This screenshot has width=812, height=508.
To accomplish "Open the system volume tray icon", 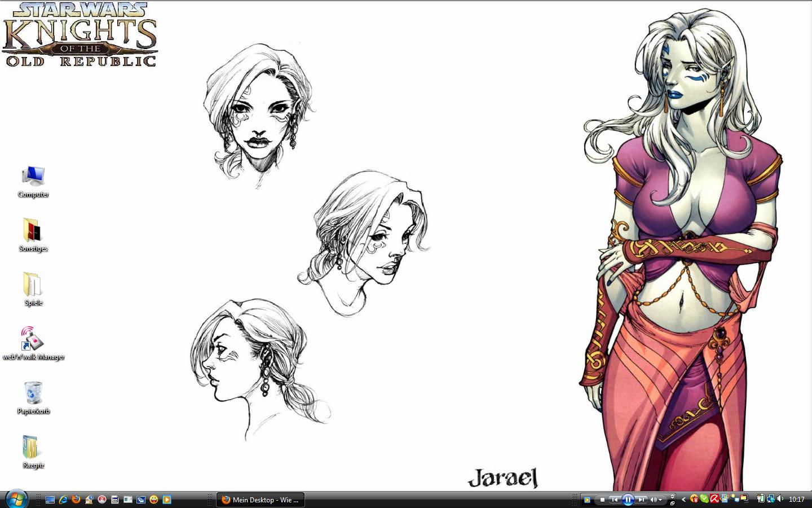I will pos(780,499).
